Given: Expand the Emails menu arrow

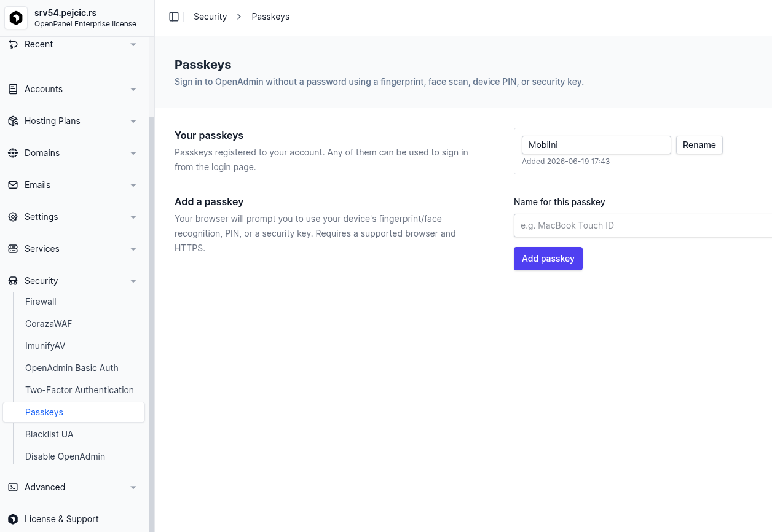Looking at the screenshot, I should (x=133, y=186).
